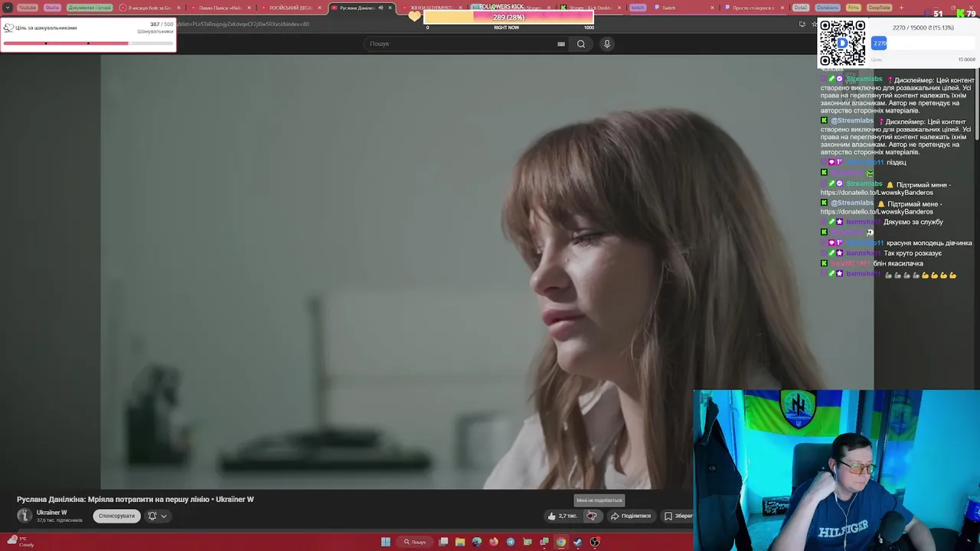Click chat message 'Так круто розказує'
Image resolution: width=980 pixels, height=551 pixels.
[x=913, y=253]
